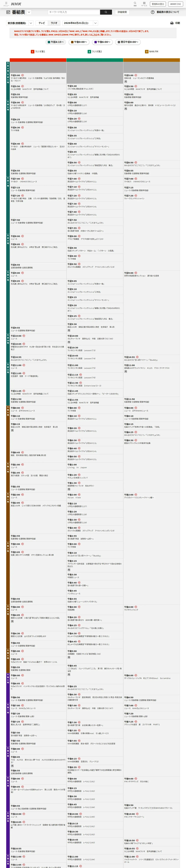Screen dimensions: 186x868
Task: Select the NHK-FM channel header
Action: tap(152, 52)
